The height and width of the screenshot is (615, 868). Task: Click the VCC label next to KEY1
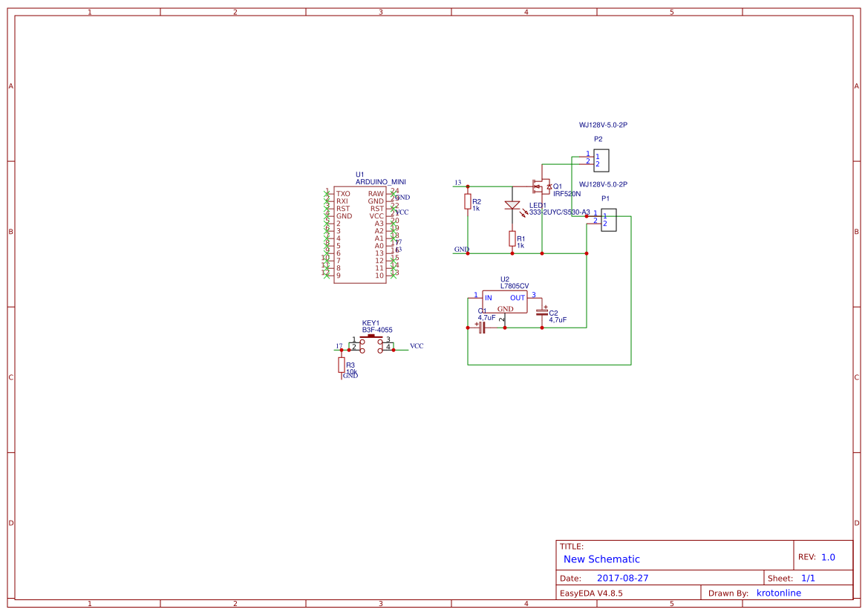coord(417,345)
